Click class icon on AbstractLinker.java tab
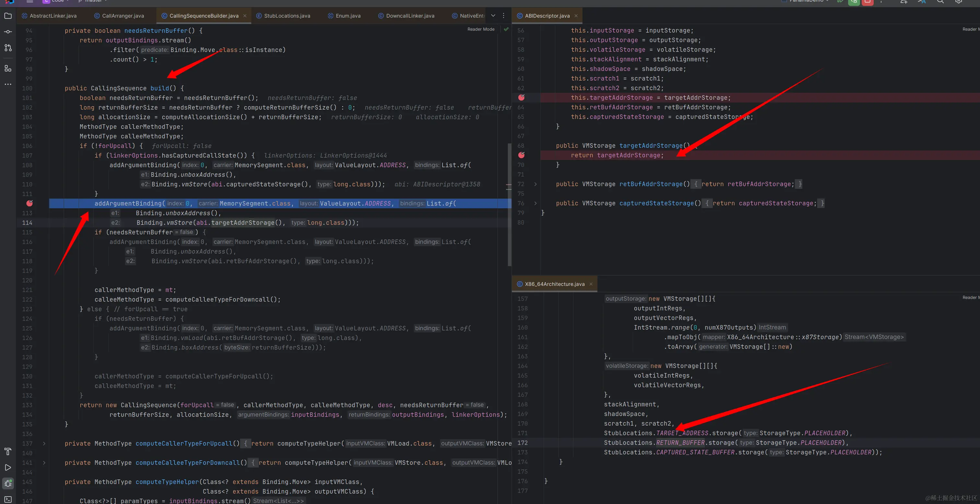This screenshot has width=980, height=504. tap(24, 16)
